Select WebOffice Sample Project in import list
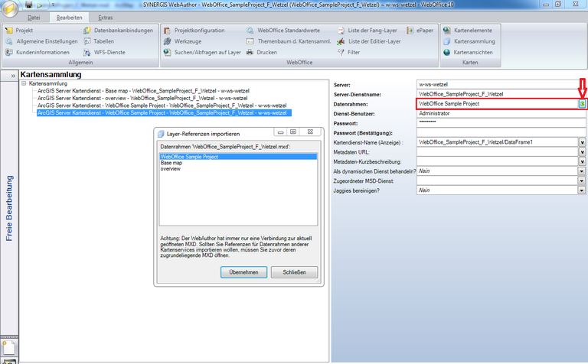 [x=238, y=157]
